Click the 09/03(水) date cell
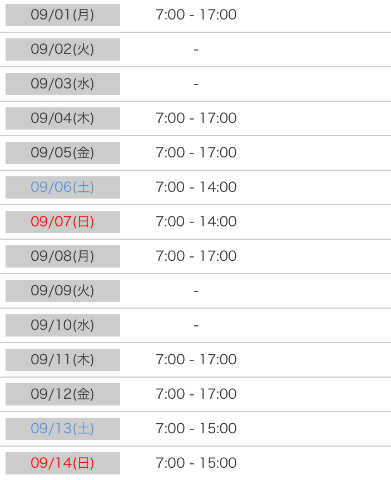The width and height of the screenshot is (391, 480). point(62,84)
